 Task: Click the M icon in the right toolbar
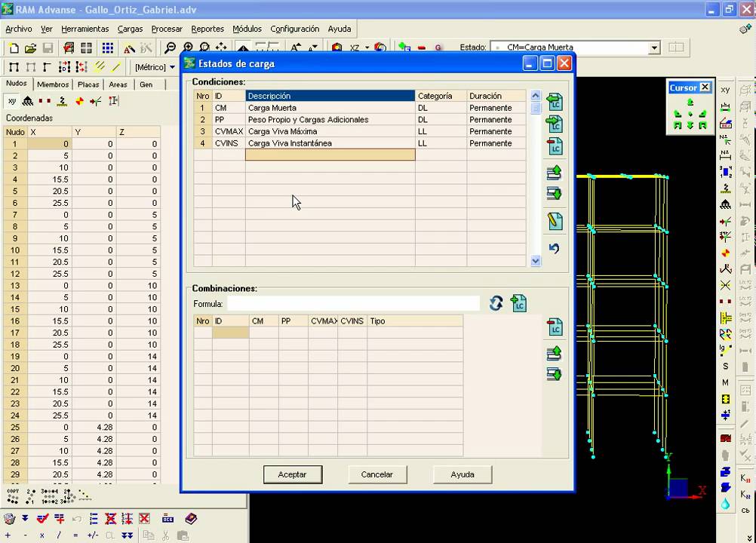[x=725, y=382]
